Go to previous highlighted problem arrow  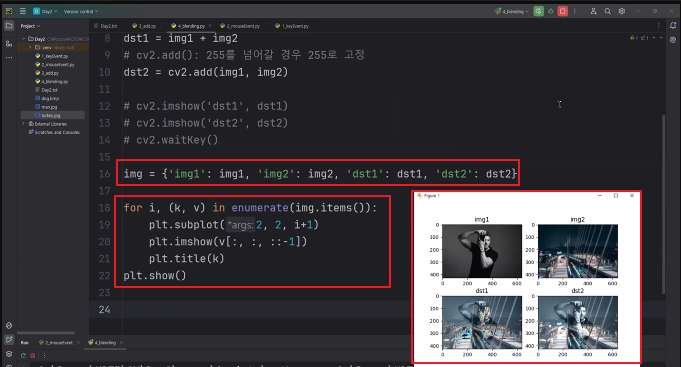654,38
